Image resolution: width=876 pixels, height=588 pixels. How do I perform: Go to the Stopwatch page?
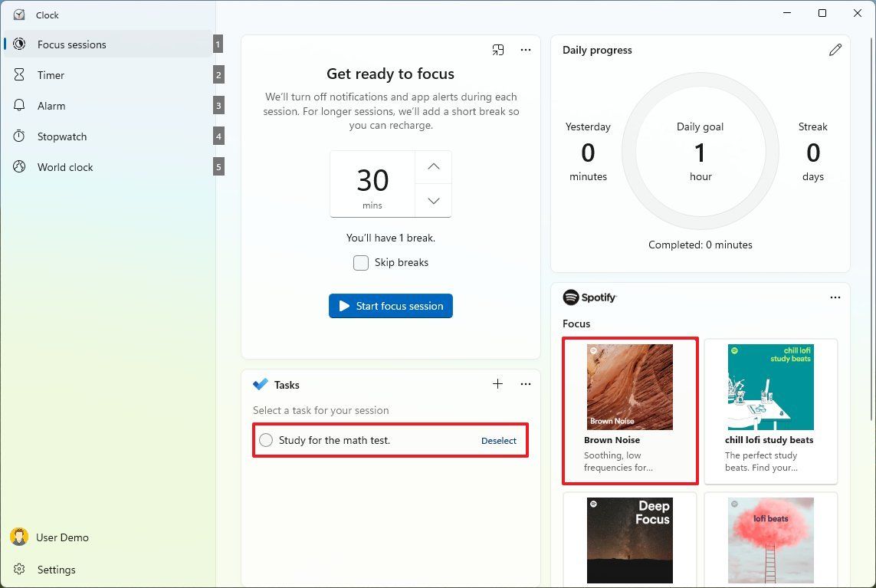click(x=61, y=136)
